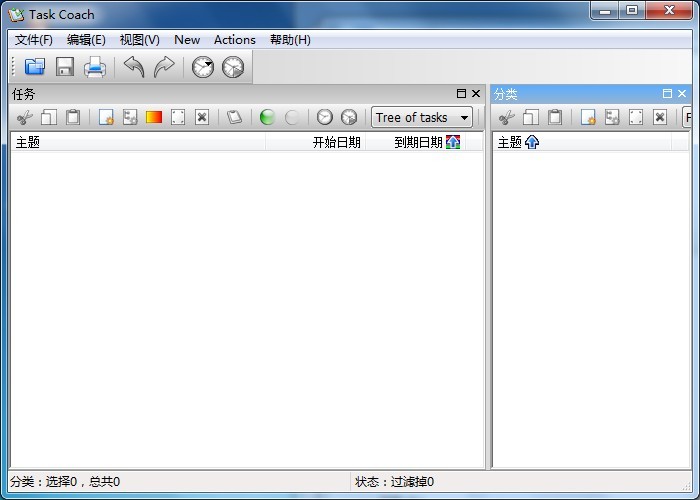Start effort tracking clock in main toolbar
This screenshot has height=500, width=700.
coord(203,67)
